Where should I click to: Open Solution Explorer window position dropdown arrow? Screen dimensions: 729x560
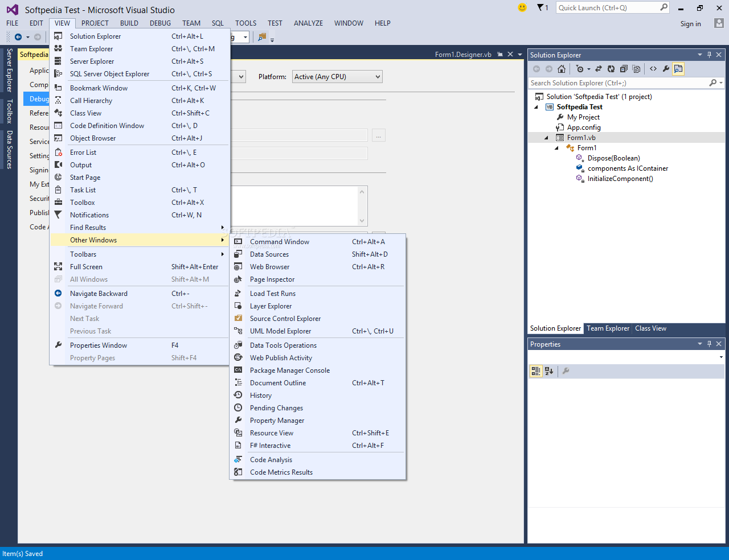(x=700, y=55)
